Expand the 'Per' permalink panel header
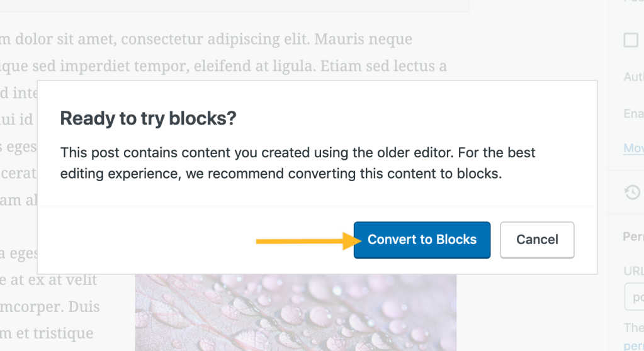Viewport: 644px width, 351px height. (633, 237)
